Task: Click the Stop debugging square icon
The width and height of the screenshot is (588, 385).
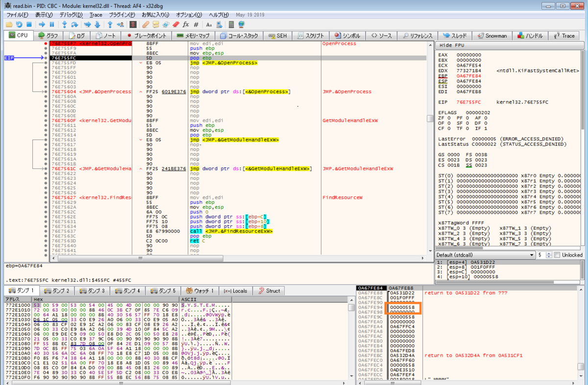Action: click(x=29, y=24)
